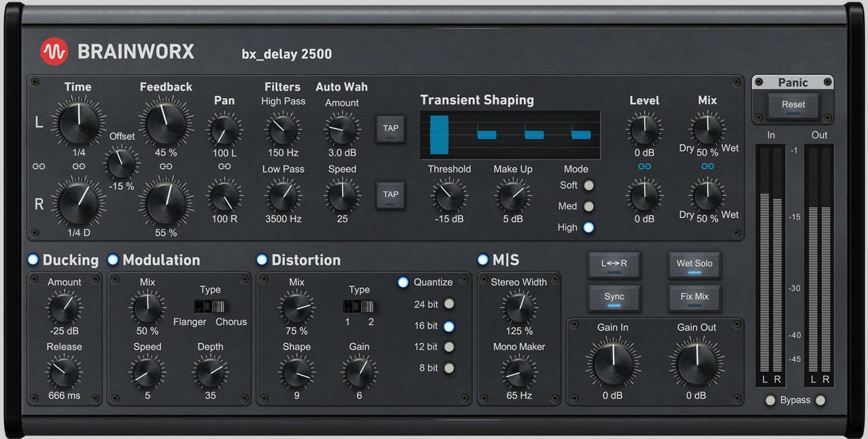
Task: Toggle the plugin Bypass
Action: click(x=771, y=400)
